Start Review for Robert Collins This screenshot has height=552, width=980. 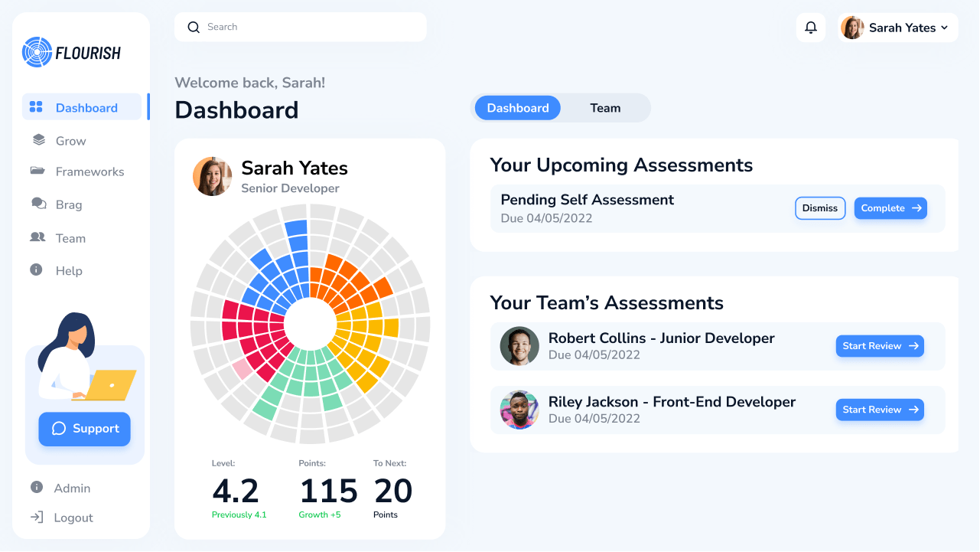(x=880, y=346)
